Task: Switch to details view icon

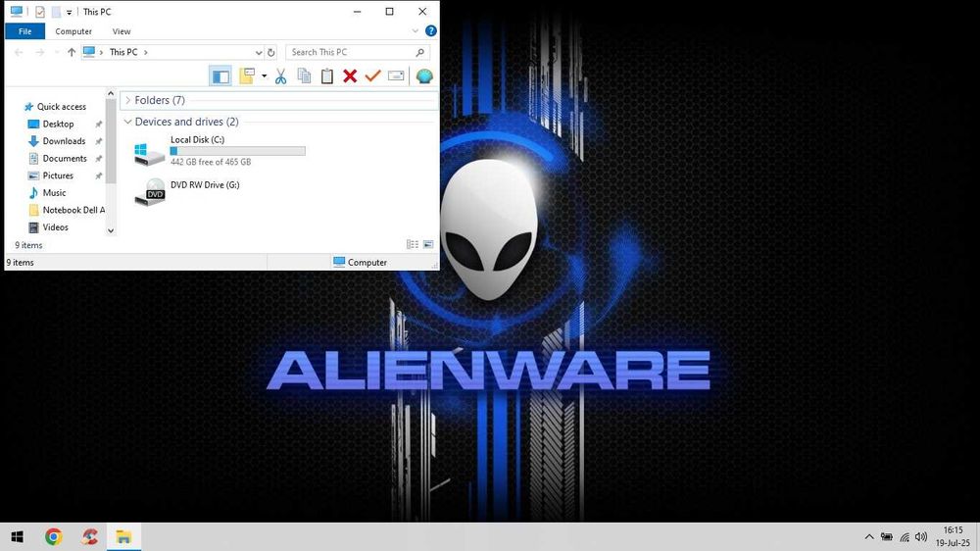Action: [x=413, y=244]
